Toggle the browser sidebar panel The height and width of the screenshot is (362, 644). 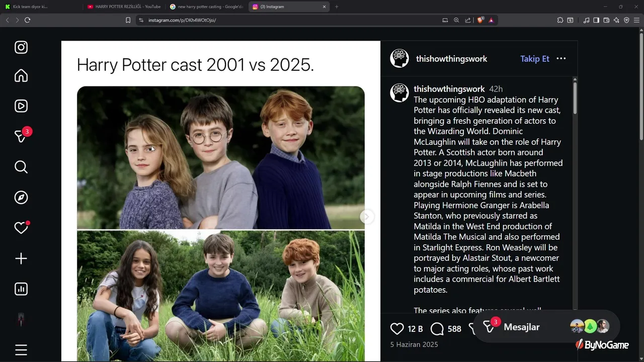click(x=596, y=20)
